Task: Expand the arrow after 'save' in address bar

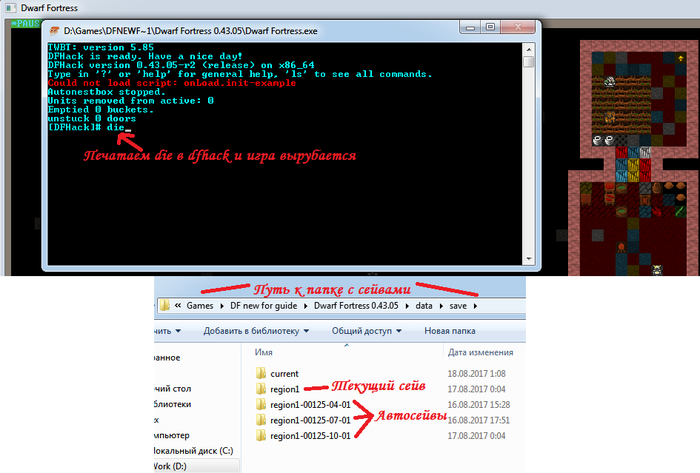Action: point(476,303)
